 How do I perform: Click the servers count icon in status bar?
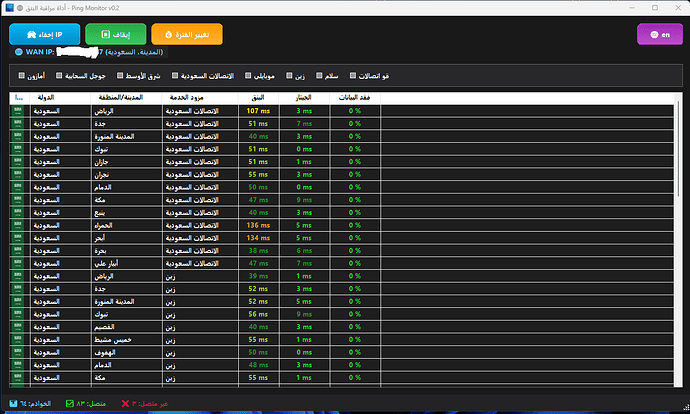coord(11,404)
